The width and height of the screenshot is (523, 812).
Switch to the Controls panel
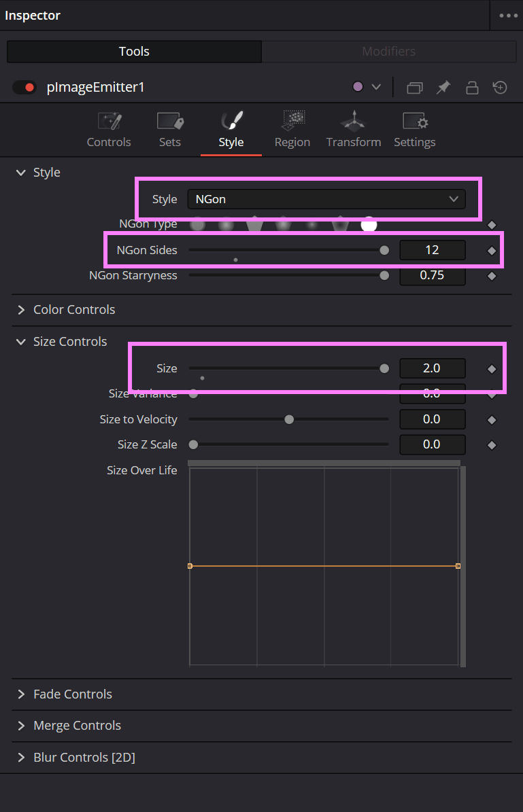tap(108, 129)
